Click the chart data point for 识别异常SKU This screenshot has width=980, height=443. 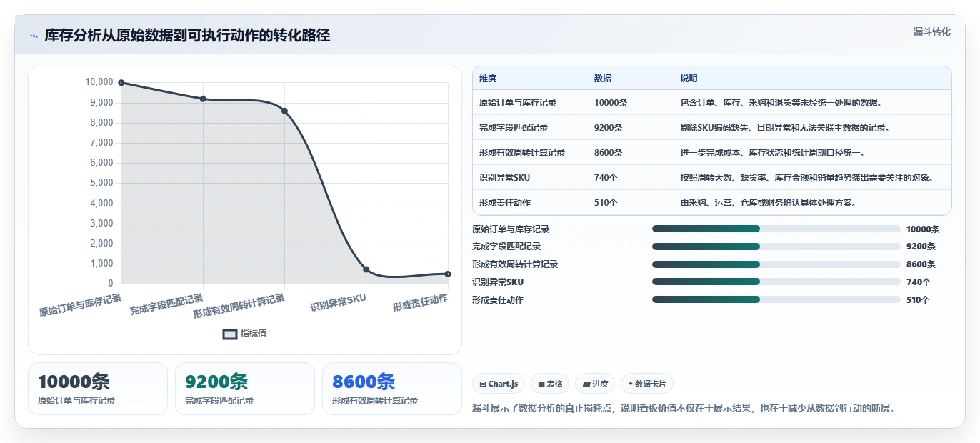coord(366,269)
